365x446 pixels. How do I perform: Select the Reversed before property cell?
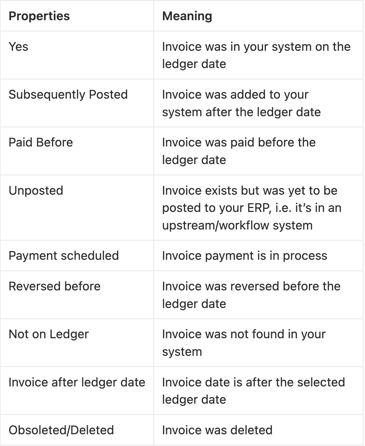click(x=77, y=295)
